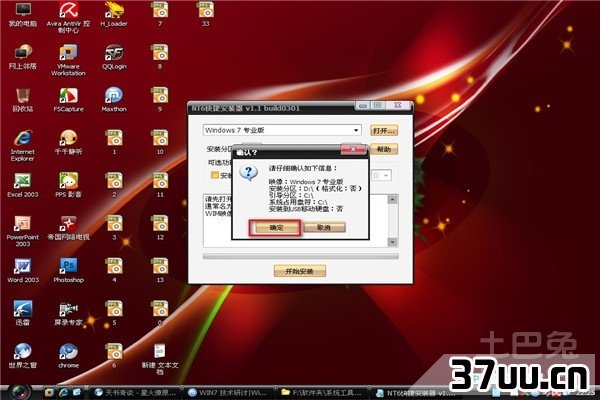This screenshot has width=600, height=400.
Task: Open the 我的电脑 desktop icon
Action: pos(23,14)
